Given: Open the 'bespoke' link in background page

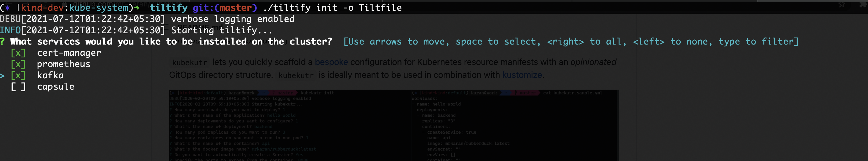Looking at the screenshot, I should (x=331, y=62).
